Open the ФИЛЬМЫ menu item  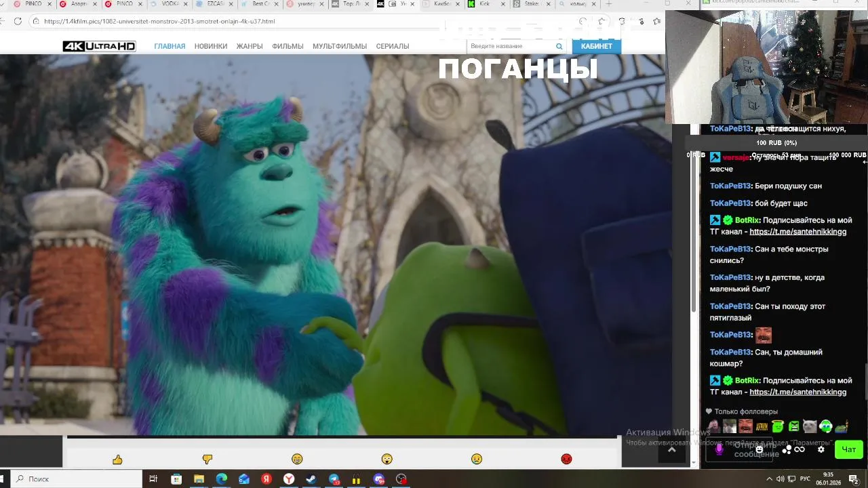(288, 46)
